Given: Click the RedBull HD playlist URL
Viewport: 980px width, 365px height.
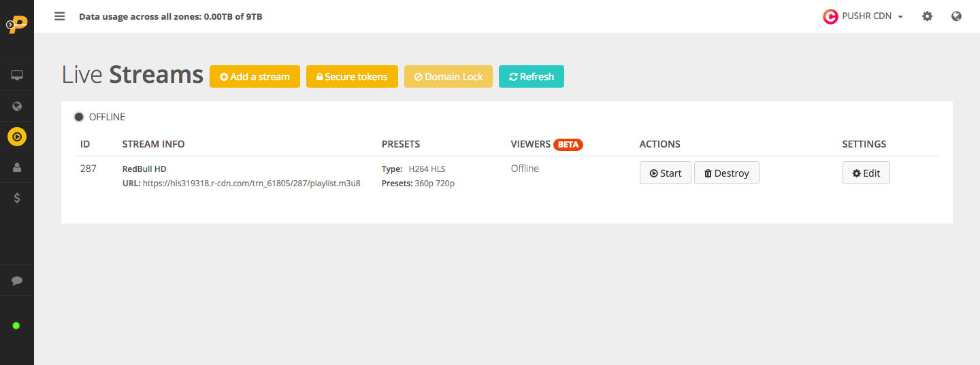Looking at the screenshot, I should pos(252,184).
